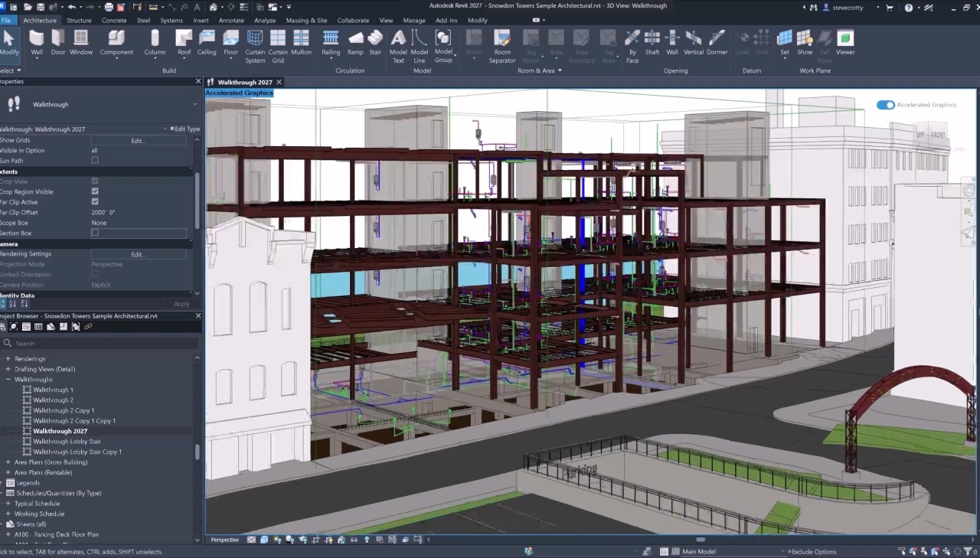The height and width of the screenshot is (558, 980).
Task: Click the Room Separator tool
Action: click(502, 42)
